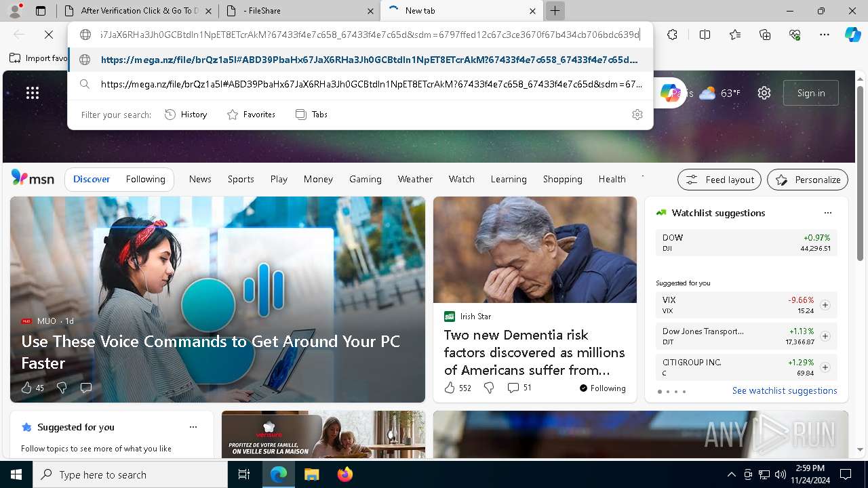Filter search by Tabs
This screenshot has height=488, width=868.
(x=312, y=115)
